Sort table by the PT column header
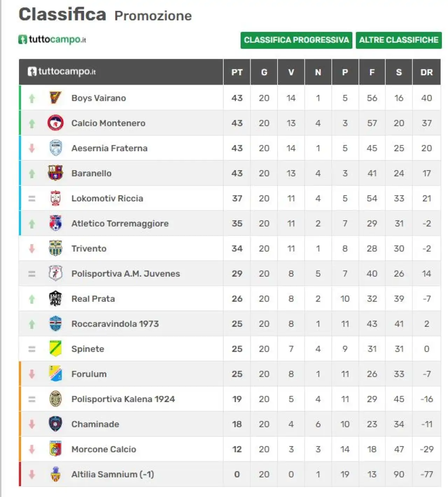Image resolution: width=448 pixels, height=497 pixels. [237, 72]
